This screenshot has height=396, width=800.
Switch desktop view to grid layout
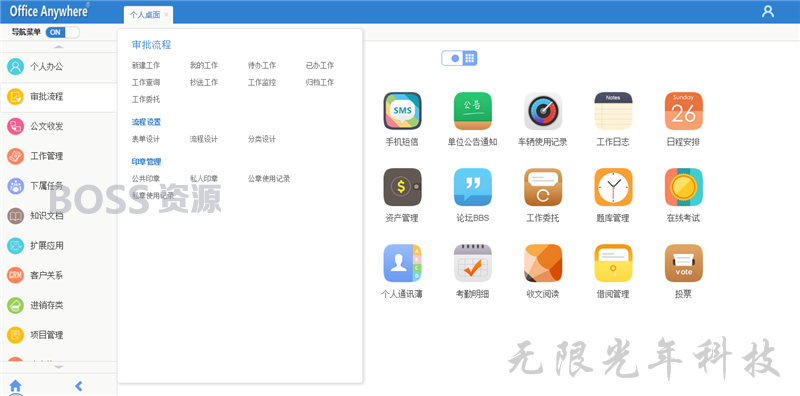[x=470, y=58]
